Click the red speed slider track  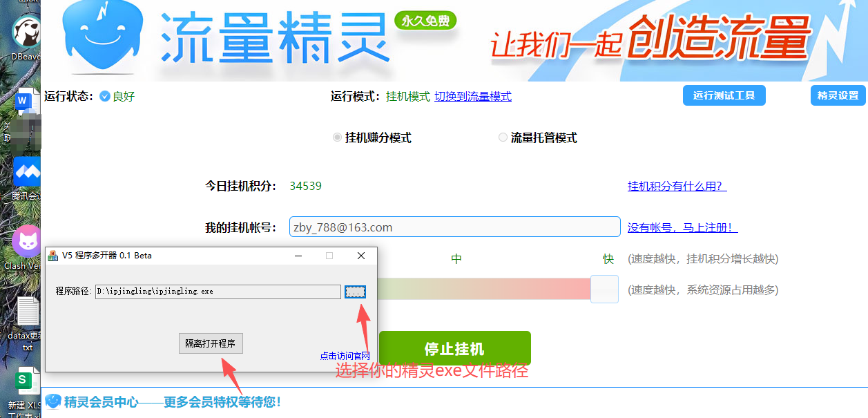coord(484,289)
